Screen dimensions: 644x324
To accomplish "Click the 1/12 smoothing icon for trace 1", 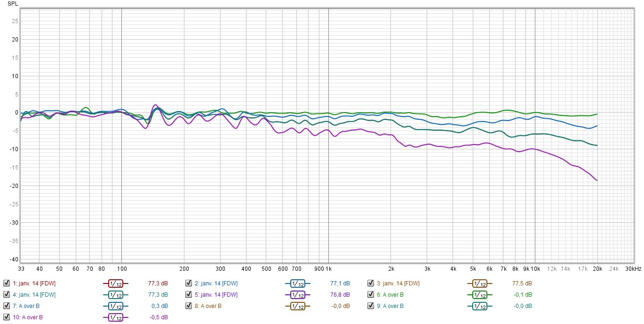I will (115, 283).
